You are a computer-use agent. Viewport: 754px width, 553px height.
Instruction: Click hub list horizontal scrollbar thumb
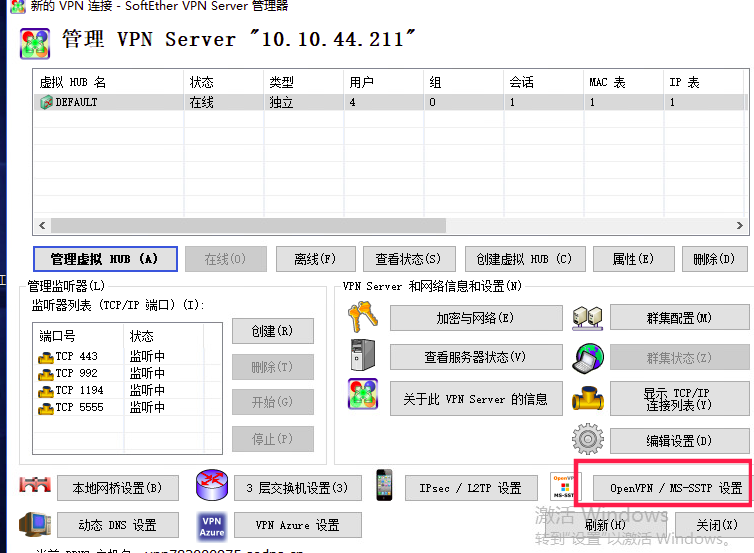248,225
